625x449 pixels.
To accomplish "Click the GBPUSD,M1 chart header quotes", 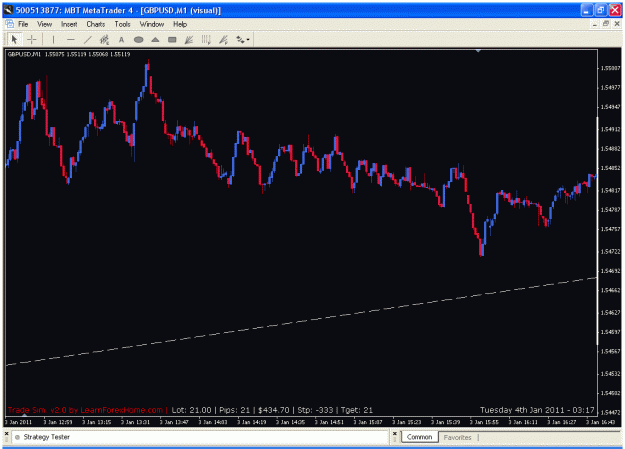I will (69, 54).
